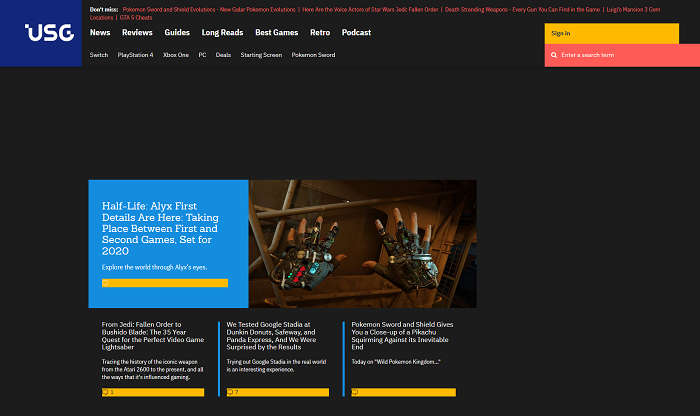
Task: Focus the 'Enter a search term' field
Action: pos(622,55)
